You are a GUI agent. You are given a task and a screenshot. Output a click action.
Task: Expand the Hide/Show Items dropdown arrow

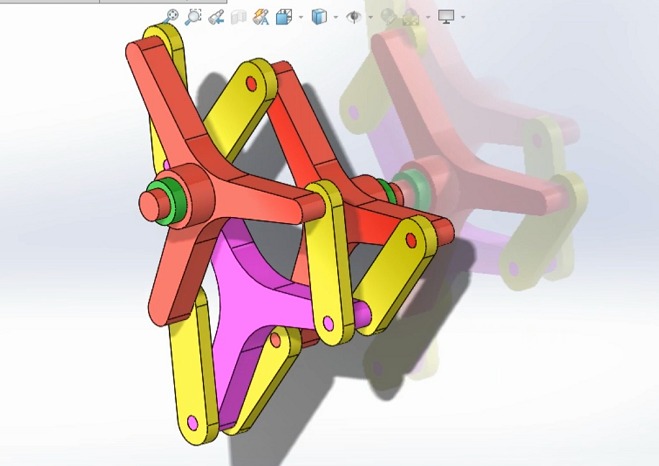coord(370,17)
